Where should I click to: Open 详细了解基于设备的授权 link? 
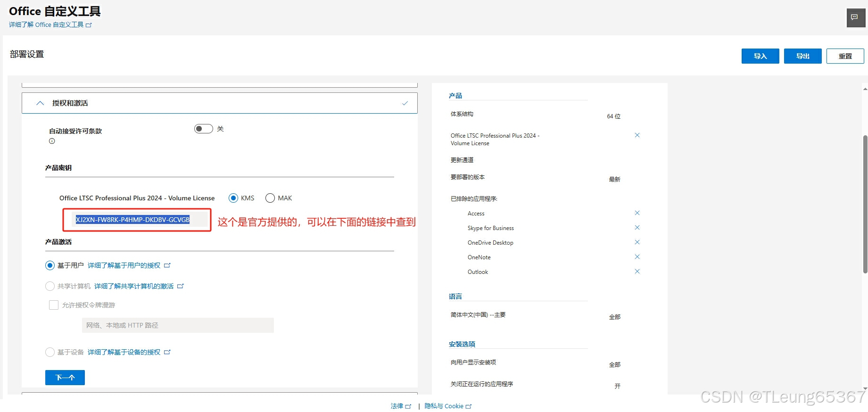point(129,352)
